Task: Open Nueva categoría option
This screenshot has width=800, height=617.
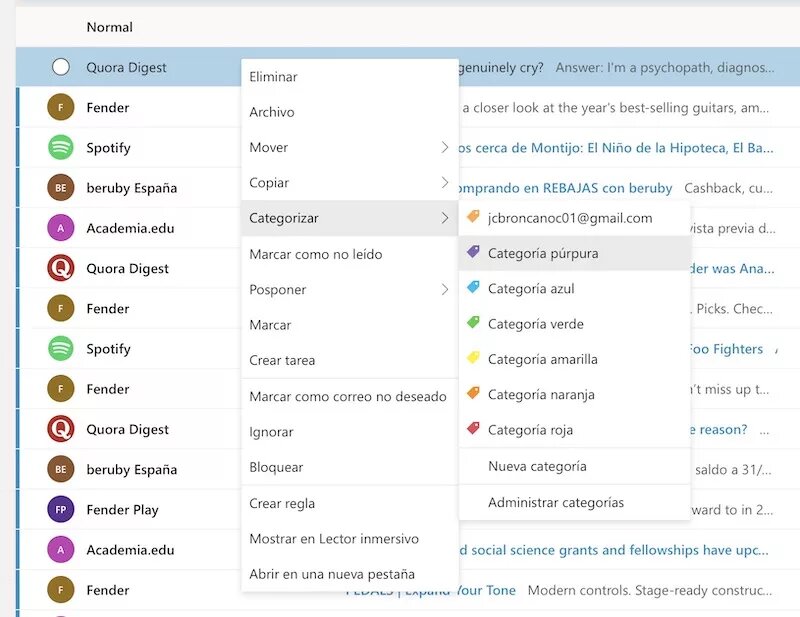Action: (x=537, y=466)
